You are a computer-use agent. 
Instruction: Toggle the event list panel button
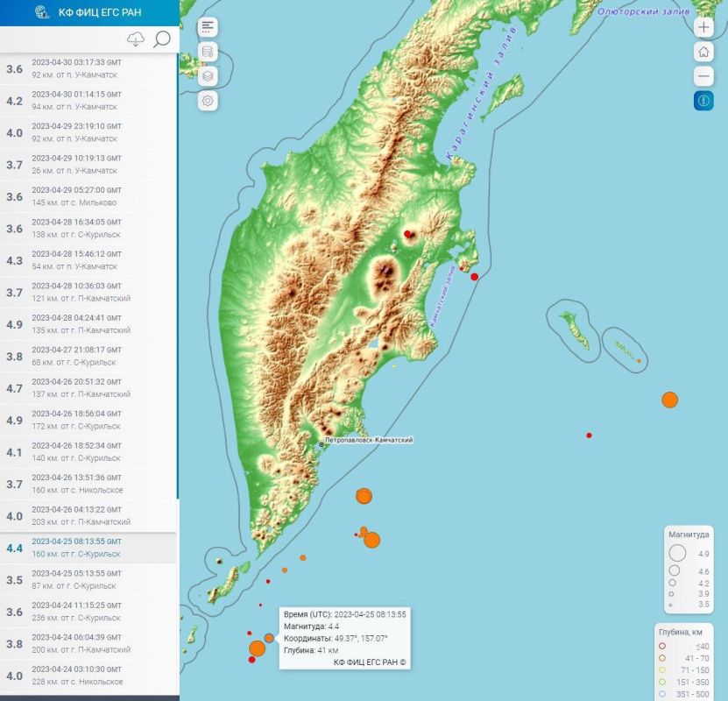(x=208, y=27)
